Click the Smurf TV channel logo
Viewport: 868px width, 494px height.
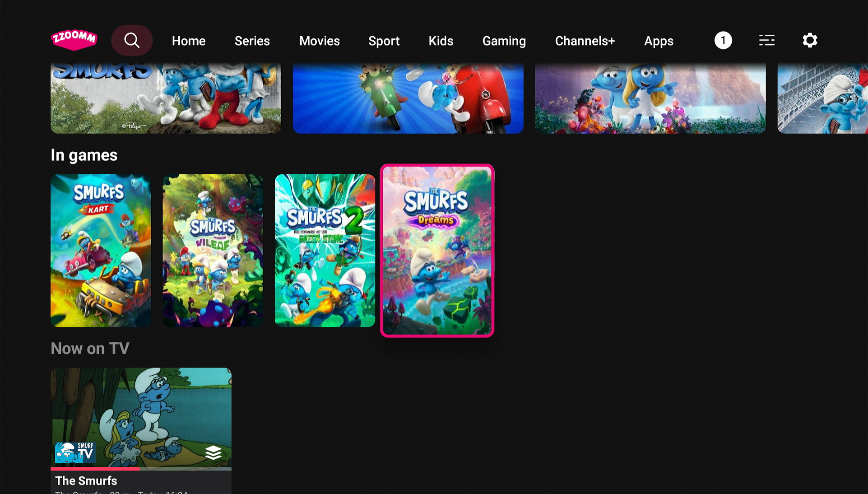coord(75,452)
